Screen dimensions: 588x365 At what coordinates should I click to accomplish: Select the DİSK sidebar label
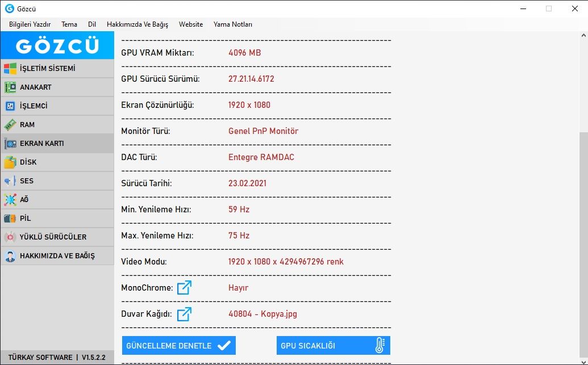click(28, 162)
